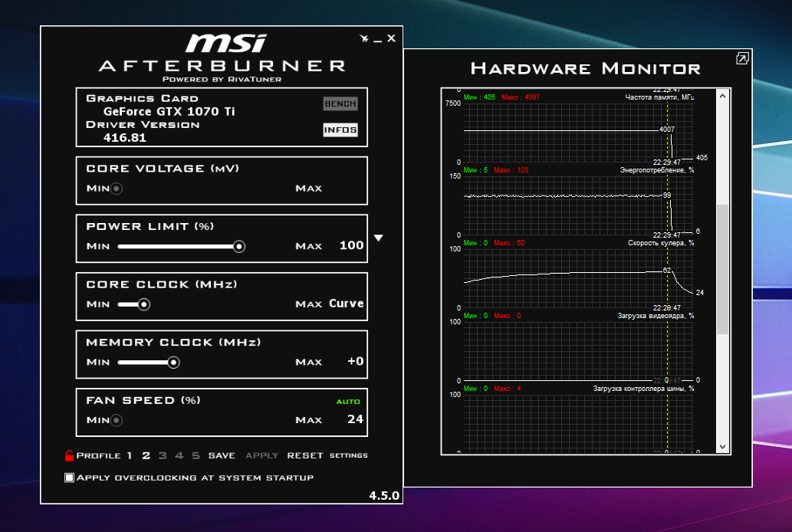Click the 'GeForce GTX 1070 Ti' text
This screenshot has height=532, width=792.
tap(169, 112)
